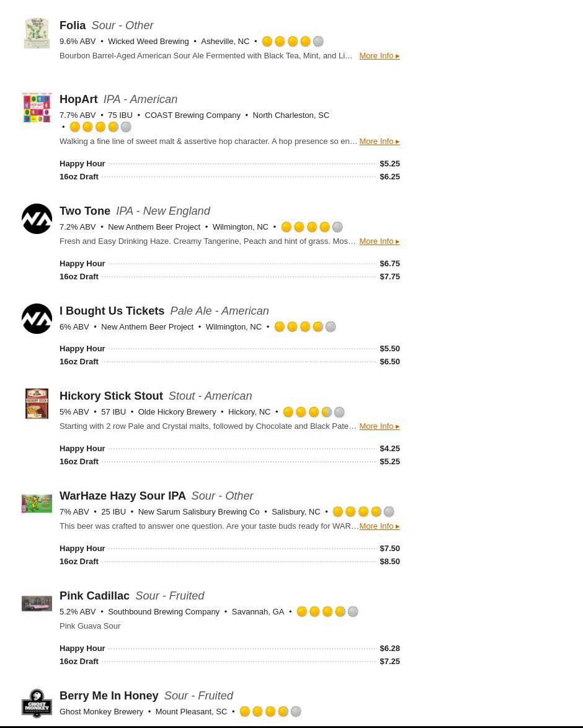Click the Two Tone brewery logo

(x=37, y=219)
